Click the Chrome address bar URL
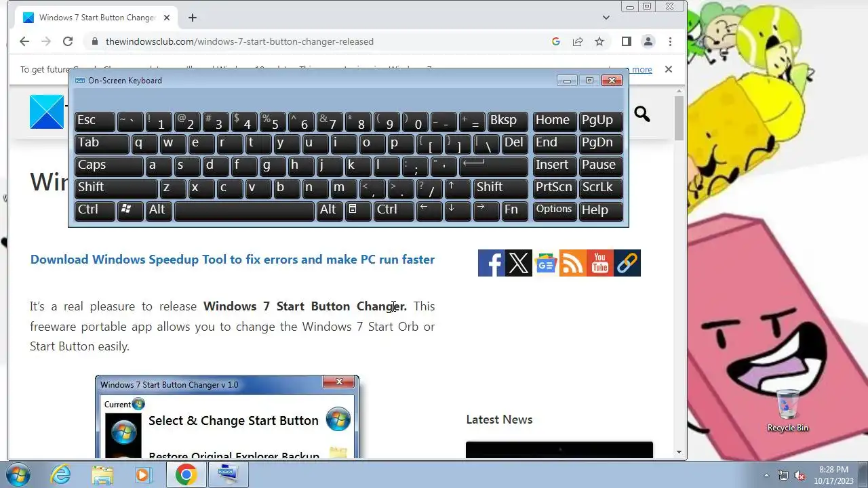Screen dimensions: 868x488 tap(239, 41)
